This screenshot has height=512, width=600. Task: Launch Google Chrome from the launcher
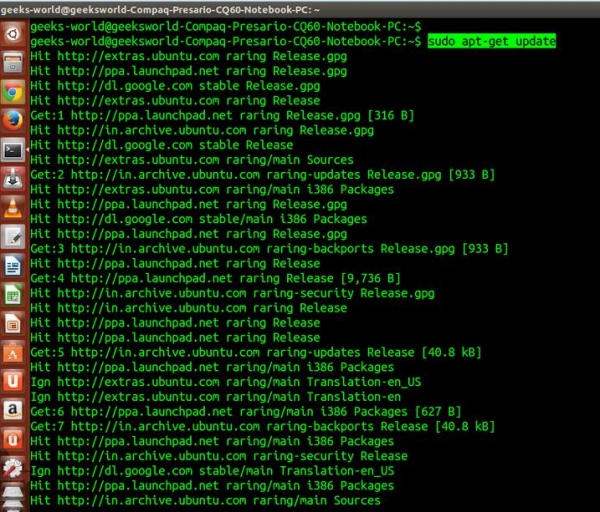pos(13,92)
